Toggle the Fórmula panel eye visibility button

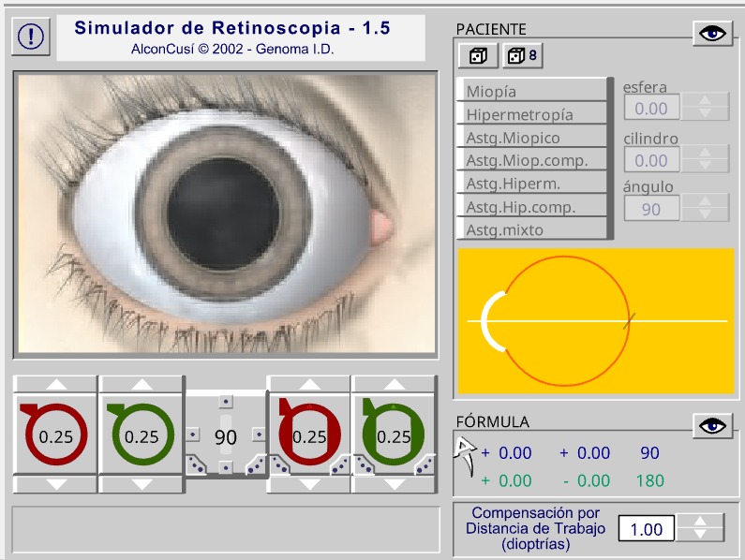713,426
